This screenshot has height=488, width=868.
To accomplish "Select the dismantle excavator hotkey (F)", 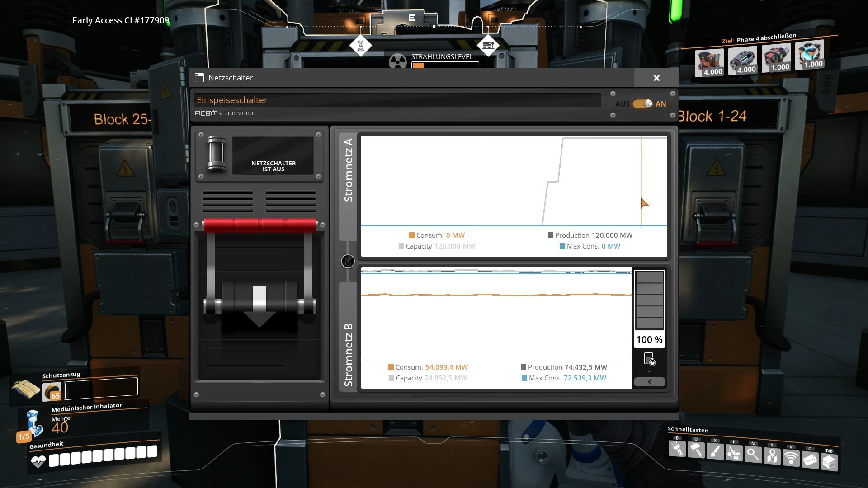I will (x=734, y=454).
